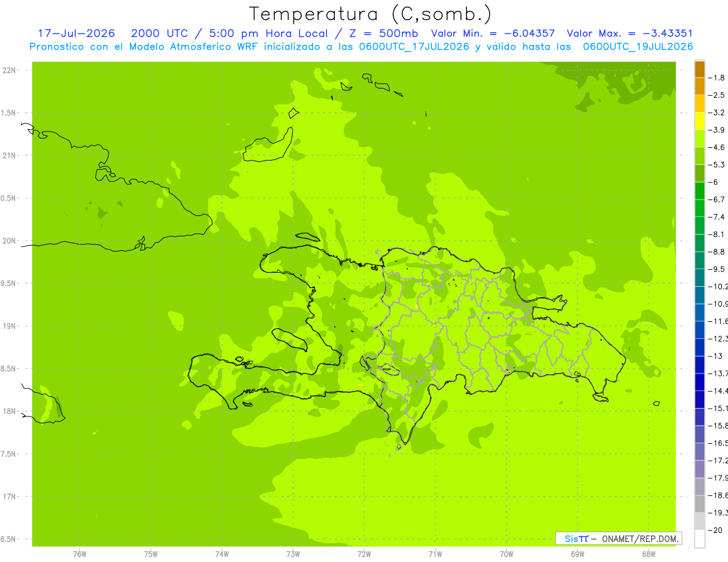Click the '73W' longitude label
The width and height of the screenshot is (728, 562).
(x=293, y=554)
